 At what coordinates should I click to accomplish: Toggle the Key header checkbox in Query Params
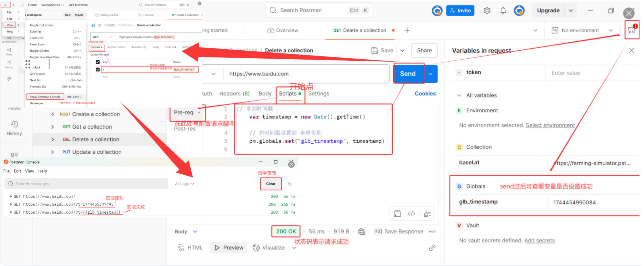(x=98, y=62)
